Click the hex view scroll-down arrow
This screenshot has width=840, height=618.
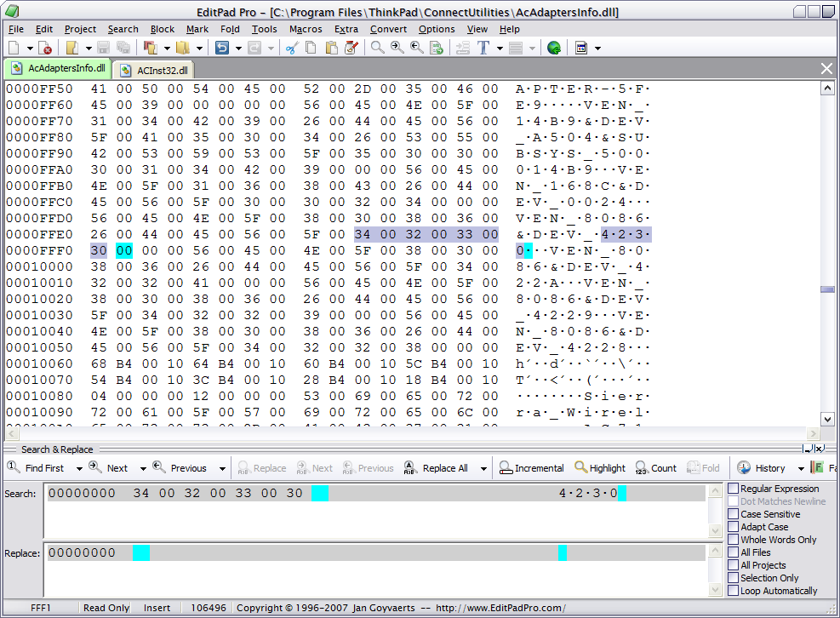(827, 419)
